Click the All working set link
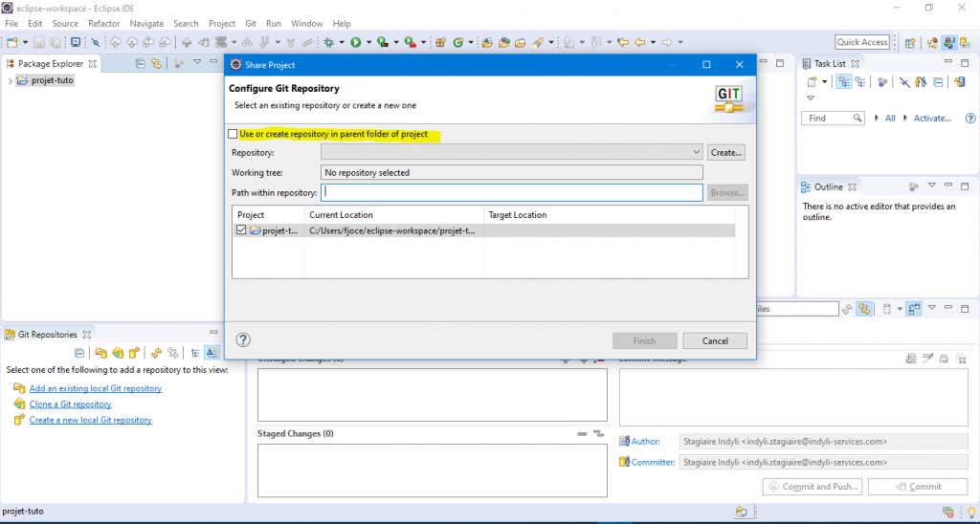Screen dimensions: 980x524 [891, 118]
